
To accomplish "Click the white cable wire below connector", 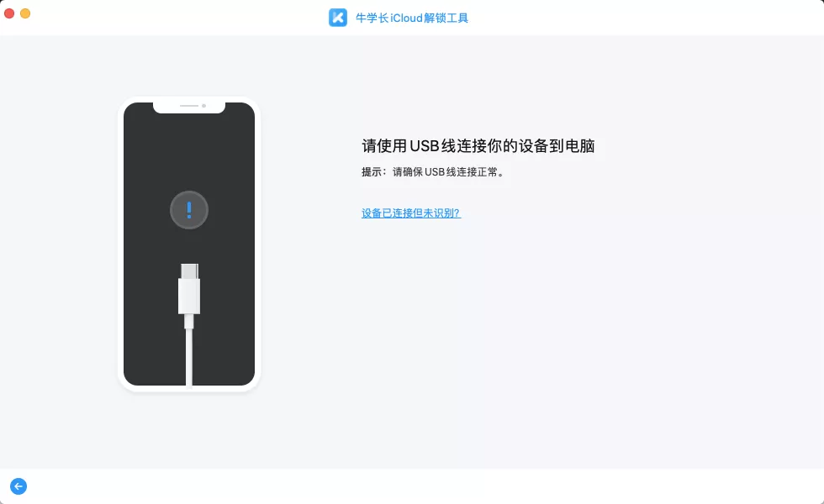I will [x=189, y=357].
